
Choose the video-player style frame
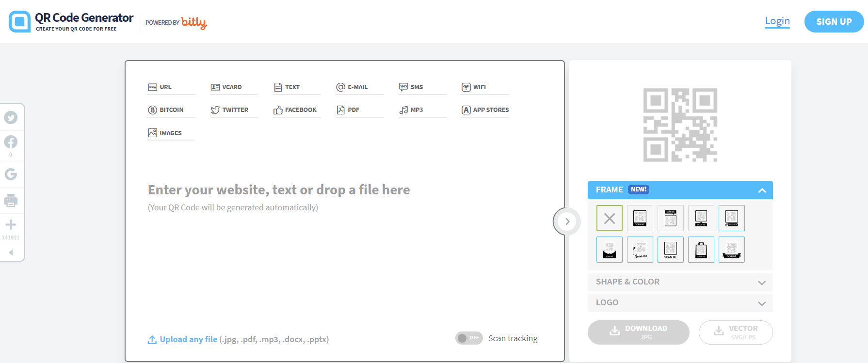point(732,218)
